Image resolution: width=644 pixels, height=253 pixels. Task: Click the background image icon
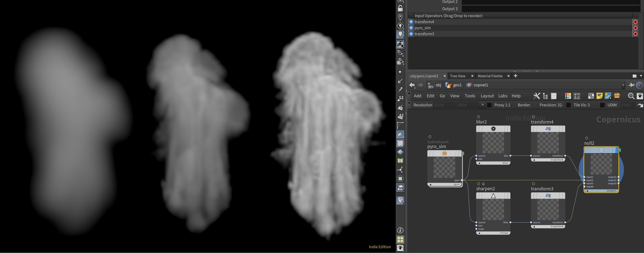pyautogui.click(x=608, y=96)
